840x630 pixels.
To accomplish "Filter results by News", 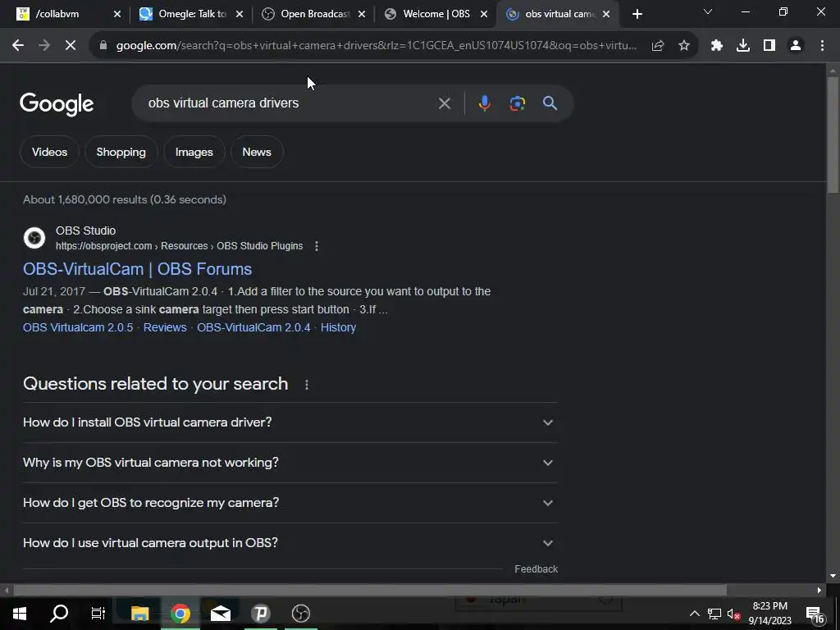I will coord(257,152).
